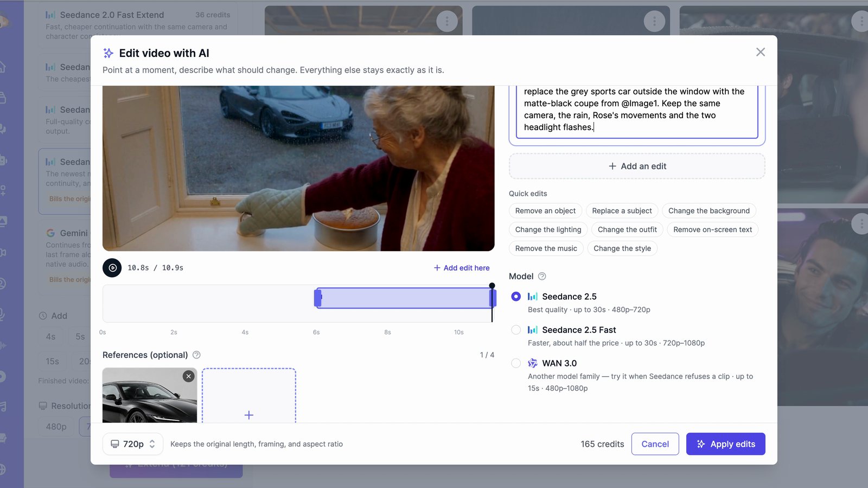Image resolution: width=868 pixels, height=488 pixels.
Task: Click the Add an edit button
Action: 637,166
